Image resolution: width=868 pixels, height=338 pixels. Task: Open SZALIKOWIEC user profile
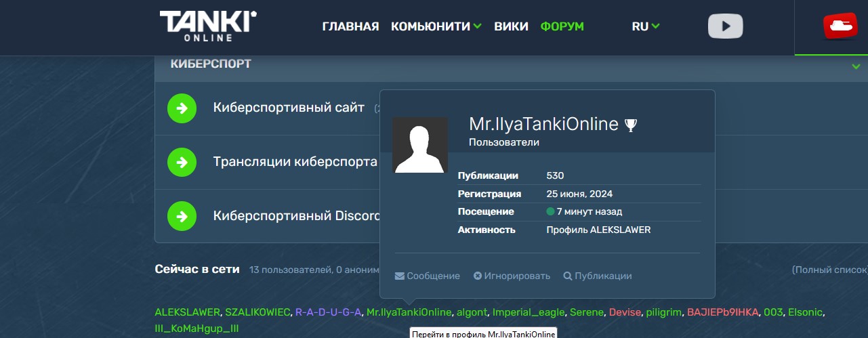tap(257, 312)
